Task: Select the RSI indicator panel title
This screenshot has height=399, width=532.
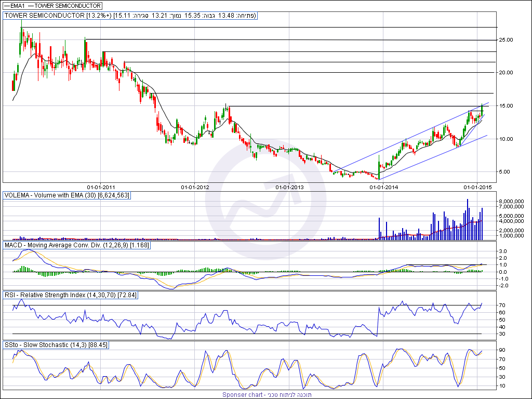Action: point(70,295)
